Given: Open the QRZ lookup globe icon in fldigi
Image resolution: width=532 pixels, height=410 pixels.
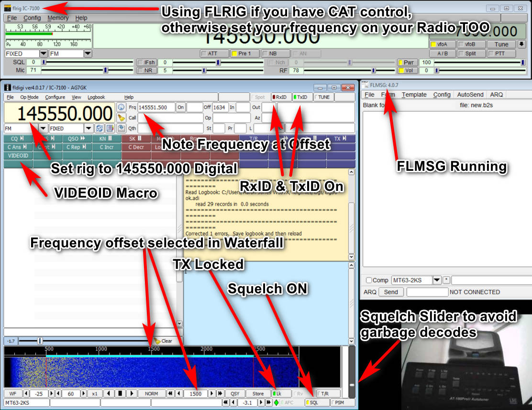Looking at the screenshot, I should (121, 107).
